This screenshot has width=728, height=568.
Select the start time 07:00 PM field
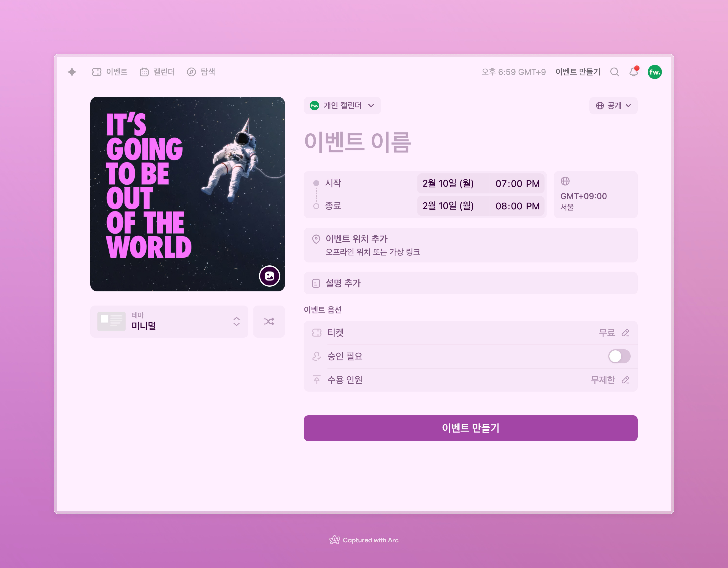point(517,183)
